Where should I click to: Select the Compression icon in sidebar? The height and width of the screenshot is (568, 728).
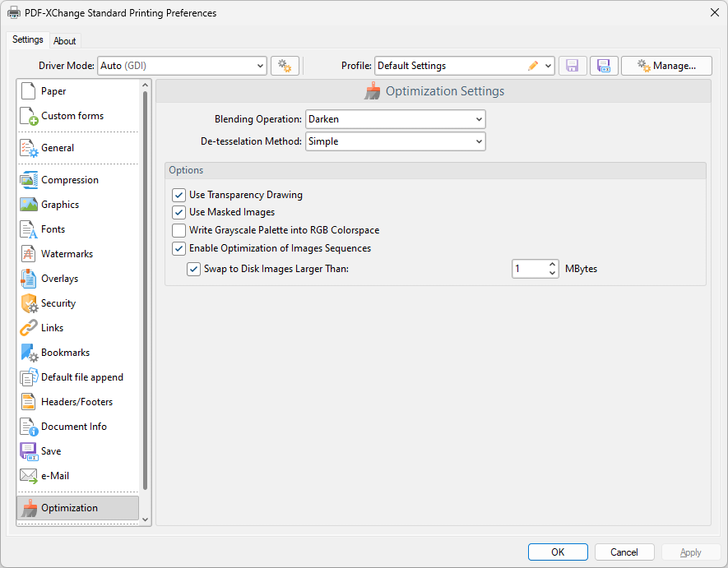pyautogui.click(x=29, y=180)
